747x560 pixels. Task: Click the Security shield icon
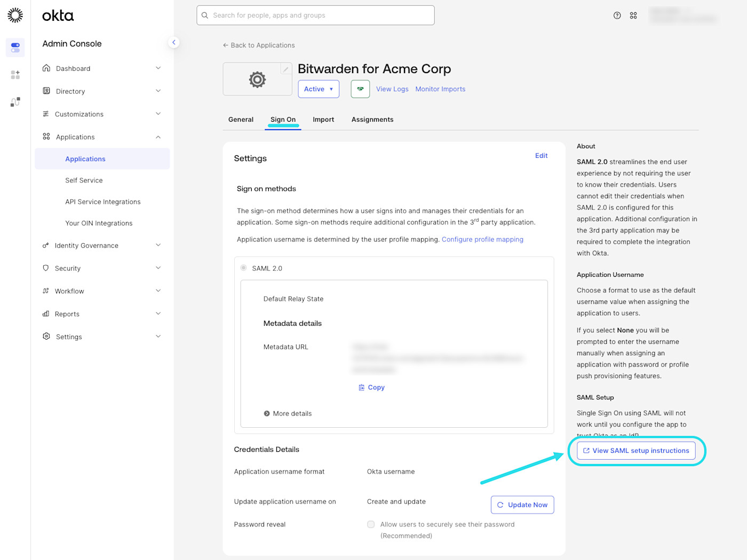click(46, 268)
